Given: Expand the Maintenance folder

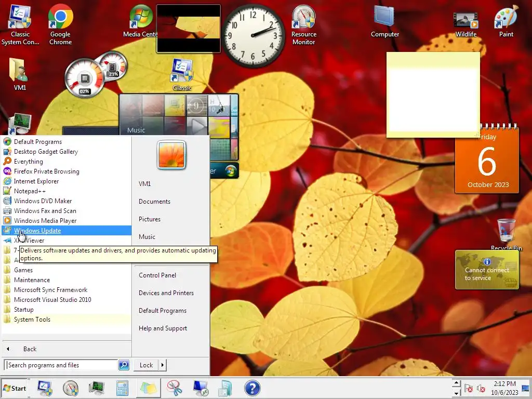Looking at the screenshot, I should click(x=66, y=280).
